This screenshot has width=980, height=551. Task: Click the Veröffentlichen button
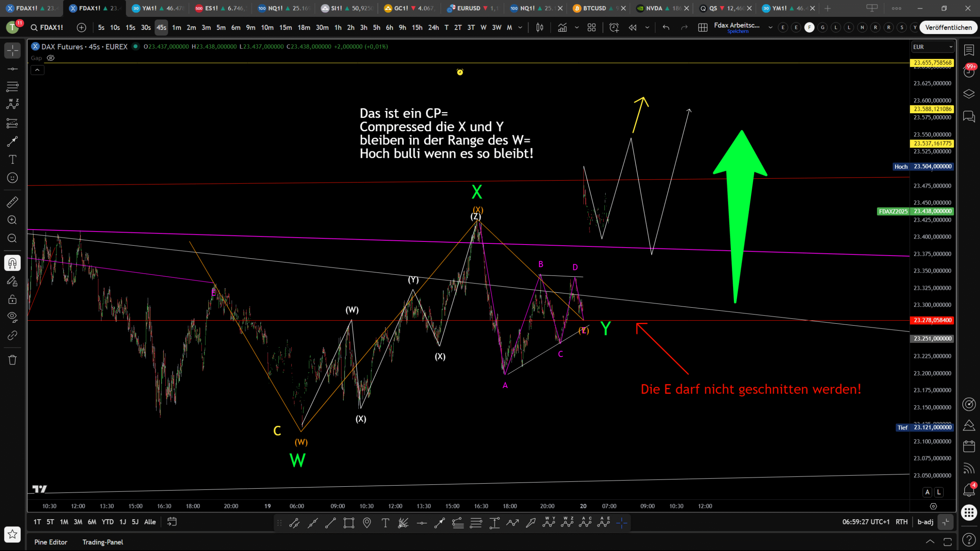[948, 27]
